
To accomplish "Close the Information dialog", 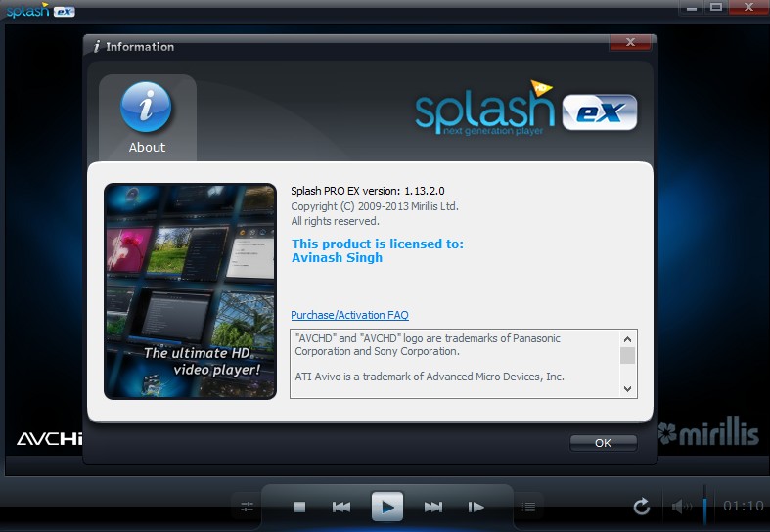I will pyautogui.click(x=630, y=43).
